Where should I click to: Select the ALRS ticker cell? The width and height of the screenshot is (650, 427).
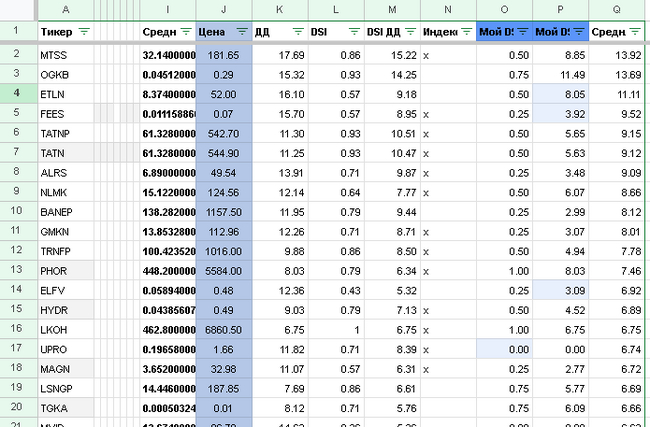tap(66, 172)
